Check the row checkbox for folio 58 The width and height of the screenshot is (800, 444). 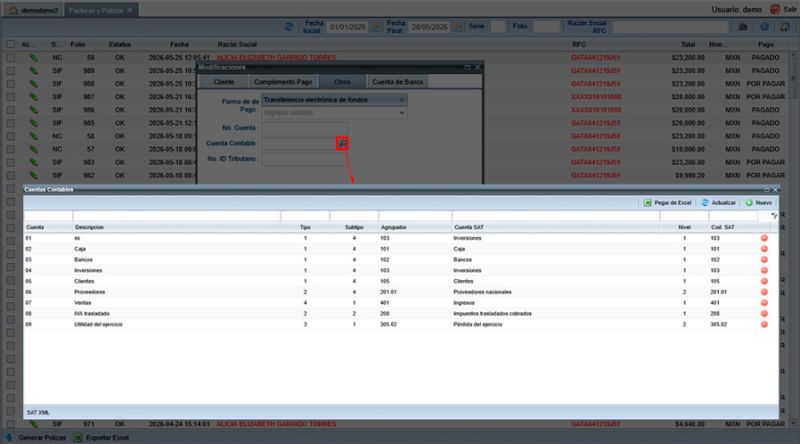[x=11, y=136]
